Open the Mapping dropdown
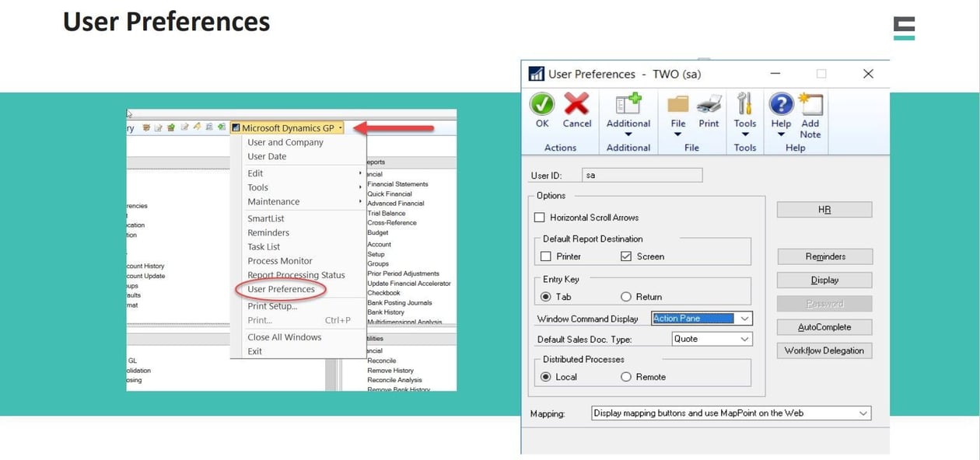Viewport: 980px width, 460px height. click(863, 413)
